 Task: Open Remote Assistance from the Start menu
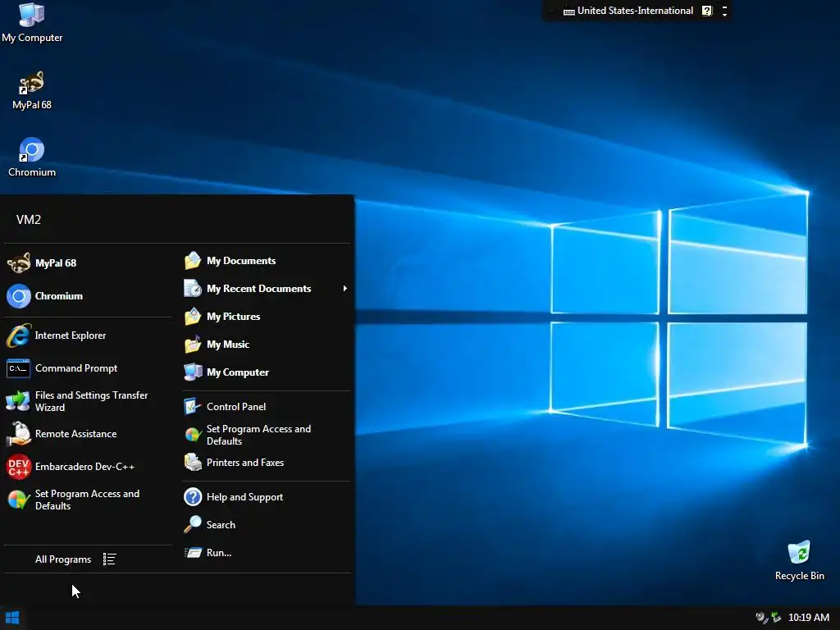pyautogui.click(x=89, y=434)
